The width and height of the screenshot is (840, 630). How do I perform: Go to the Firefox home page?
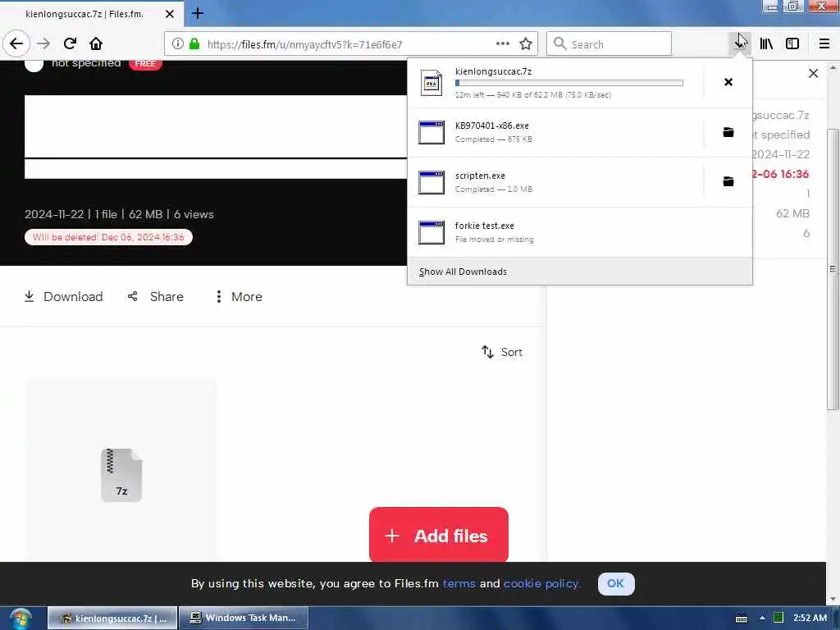point(96,43)
